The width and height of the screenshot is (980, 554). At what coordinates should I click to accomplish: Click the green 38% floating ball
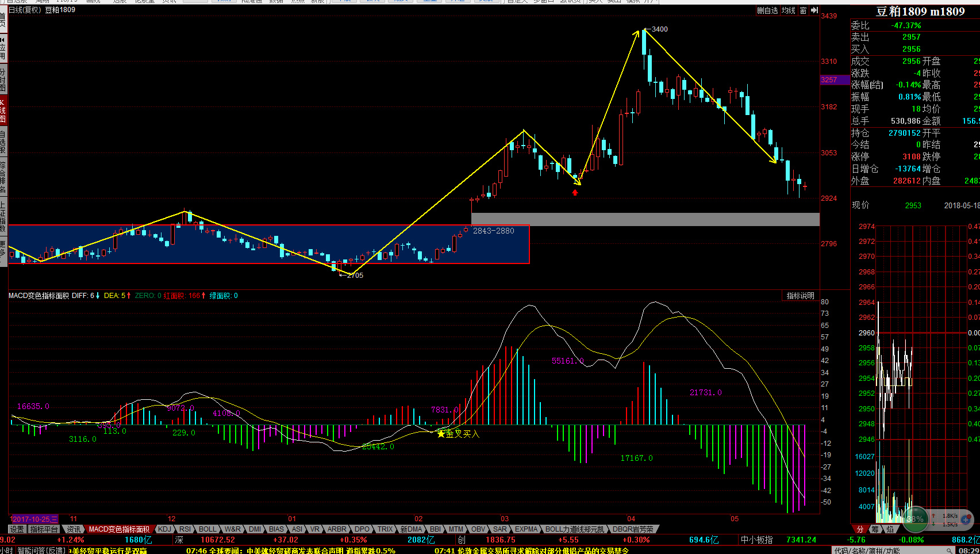[x=915, y=518]
